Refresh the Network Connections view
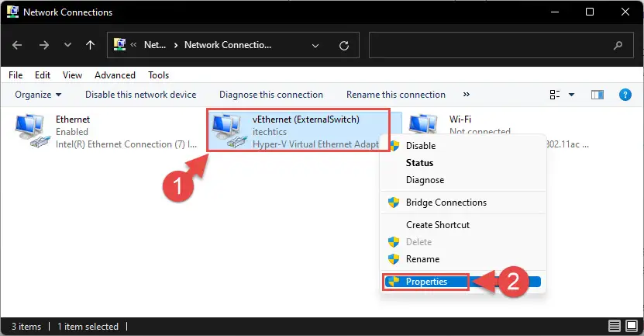Screen dimensions: 644x336 coord(344,45)
